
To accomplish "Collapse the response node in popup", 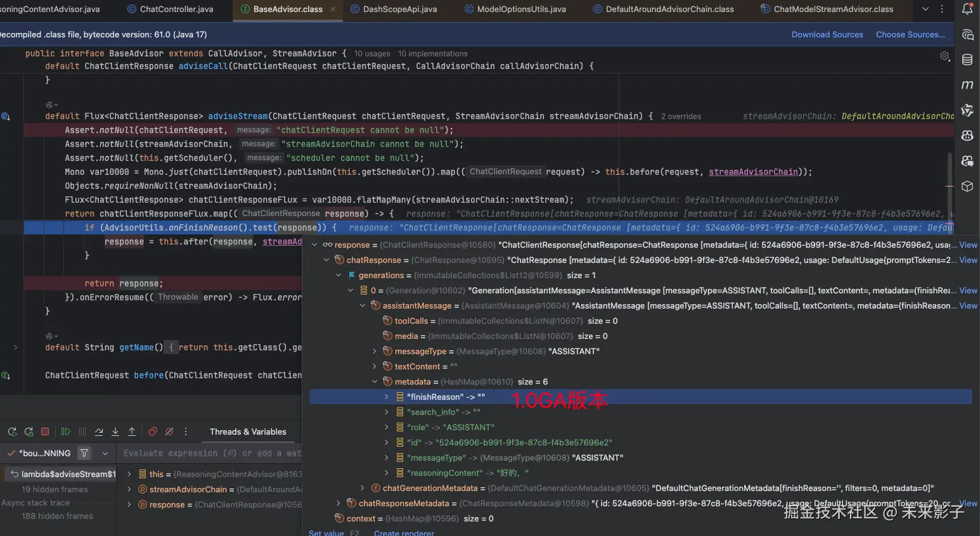I will click(x=314, y=245).
